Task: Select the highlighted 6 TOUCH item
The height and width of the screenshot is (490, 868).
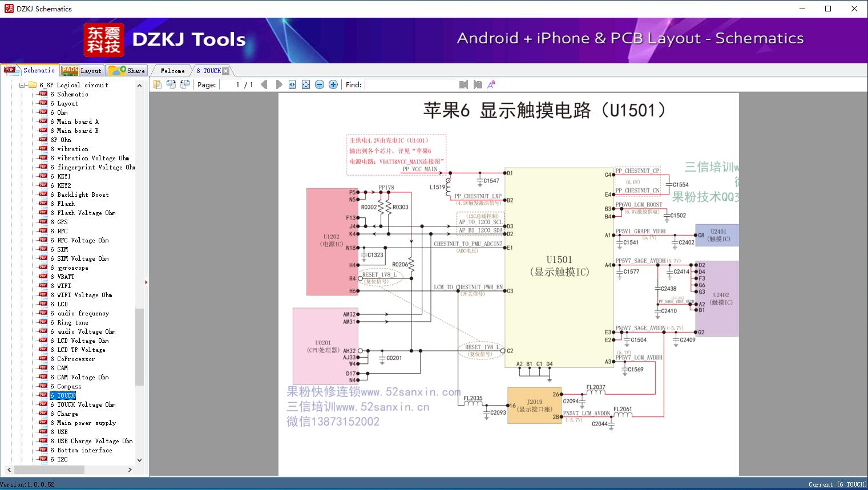Action: (x=63, y=395)
